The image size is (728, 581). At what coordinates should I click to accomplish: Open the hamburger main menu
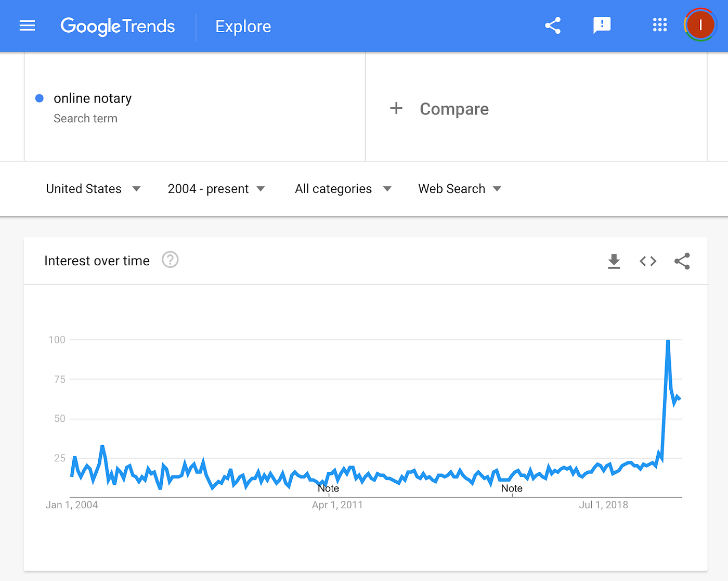[x=27, y=25]
